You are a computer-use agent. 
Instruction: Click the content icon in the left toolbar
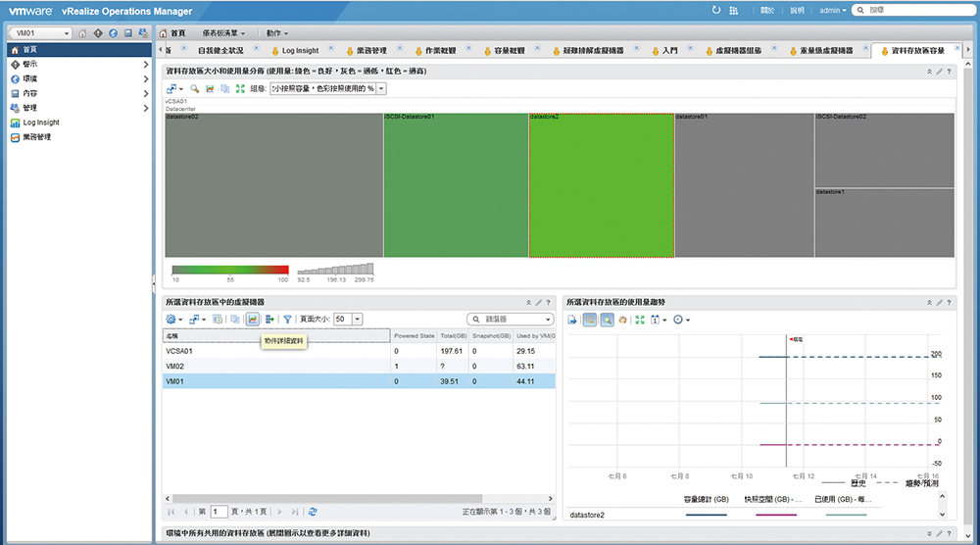128,33
